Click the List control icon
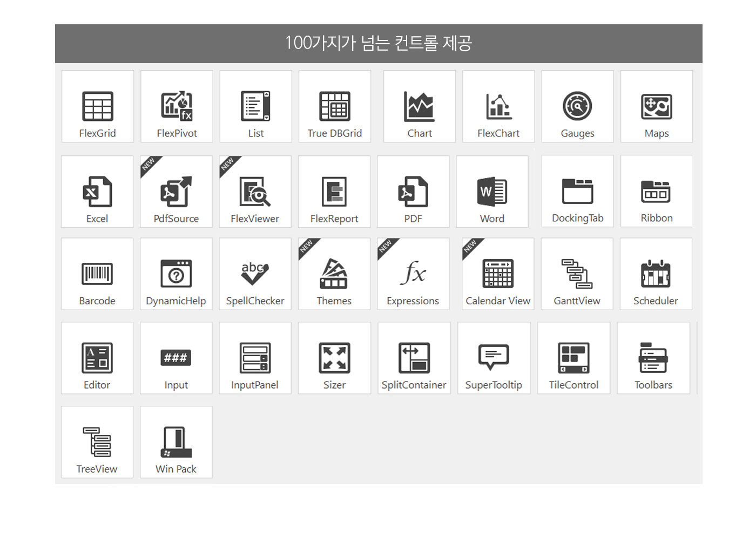Image resolution: width=756 pixels, height=558 pixels. tap(256, 106)
